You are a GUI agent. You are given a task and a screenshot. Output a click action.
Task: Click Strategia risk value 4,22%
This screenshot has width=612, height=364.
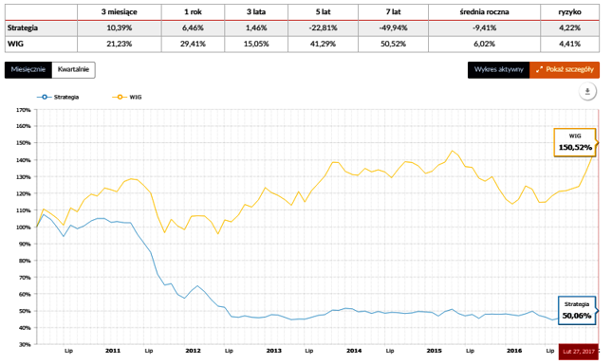pyautogui.click(x=570, y=28)
